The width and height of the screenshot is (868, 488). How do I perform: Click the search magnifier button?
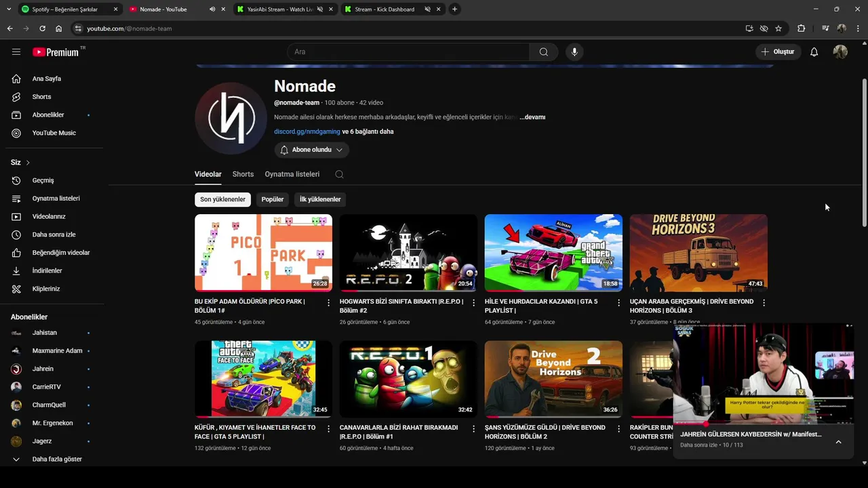[x=543, y=52]
